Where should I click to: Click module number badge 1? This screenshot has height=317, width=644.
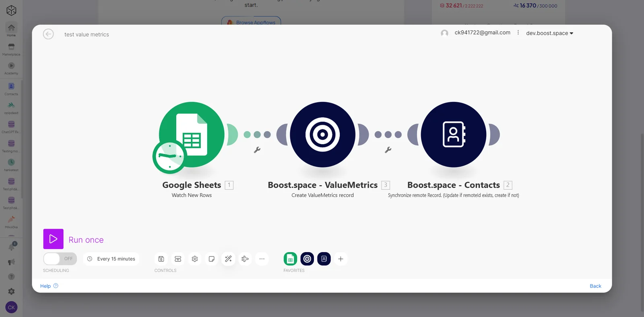229,185
